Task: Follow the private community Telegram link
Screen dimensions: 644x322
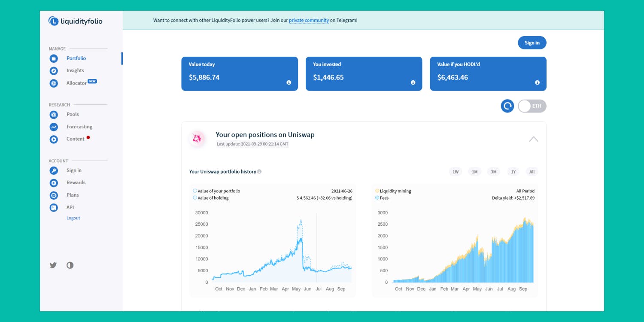Action: coord(309,21)
